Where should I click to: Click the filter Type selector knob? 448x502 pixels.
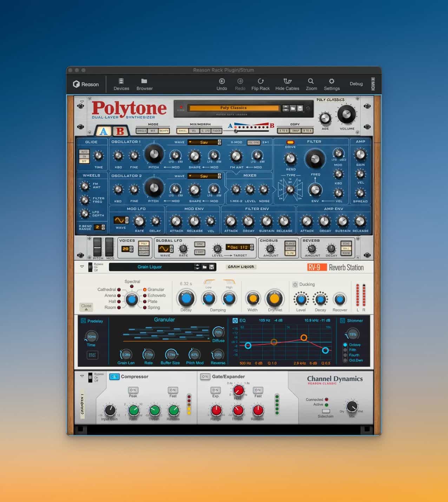pos(290,190)
